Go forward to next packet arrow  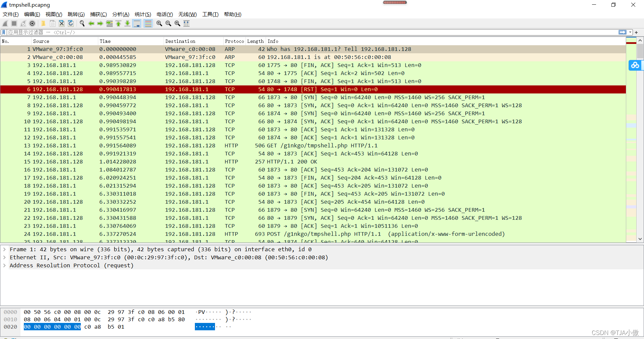[x=100, y=23]
